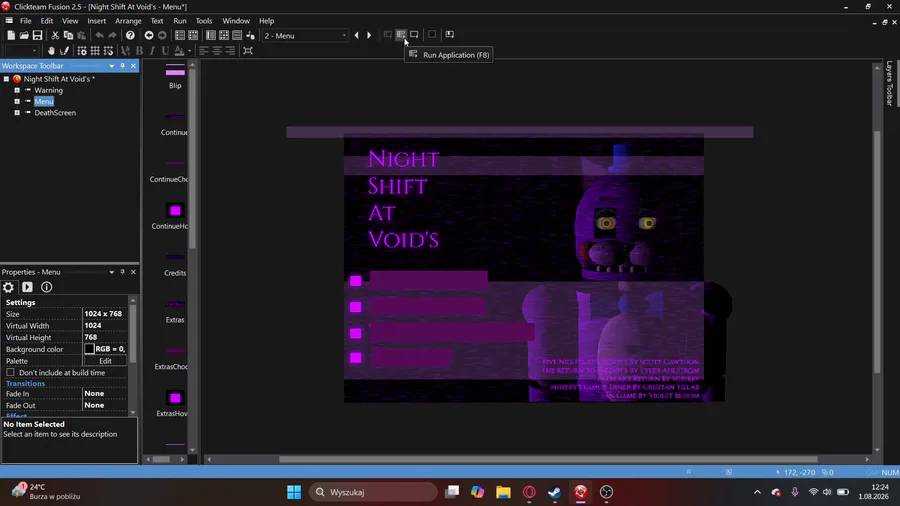Open the Arrange menu
The height and width of the screenshot is (506, 900).
click(128, 21)
